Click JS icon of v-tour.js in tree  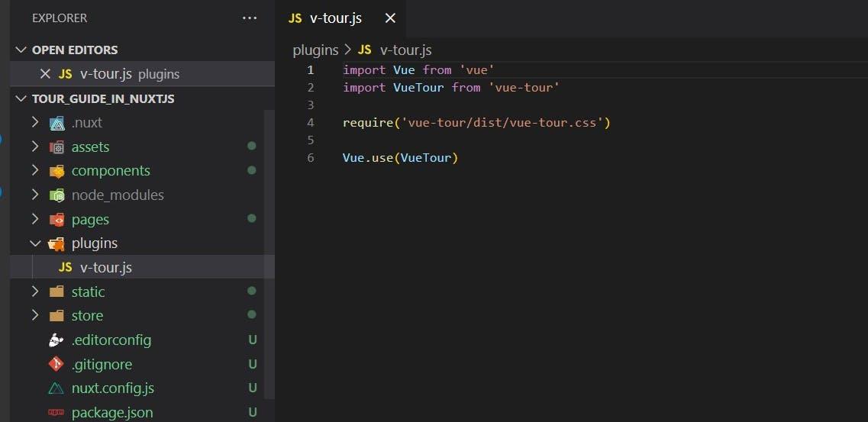66,268
